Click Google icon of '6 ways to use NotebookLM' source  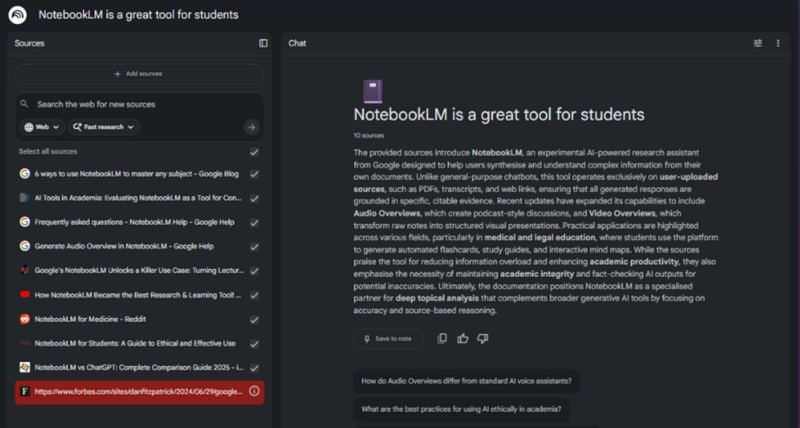(24, 173)
